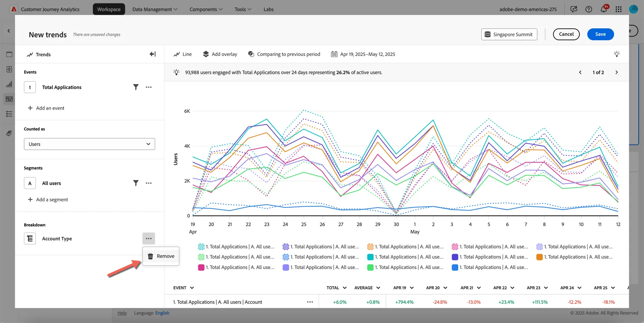Add an event

(46, 108)
